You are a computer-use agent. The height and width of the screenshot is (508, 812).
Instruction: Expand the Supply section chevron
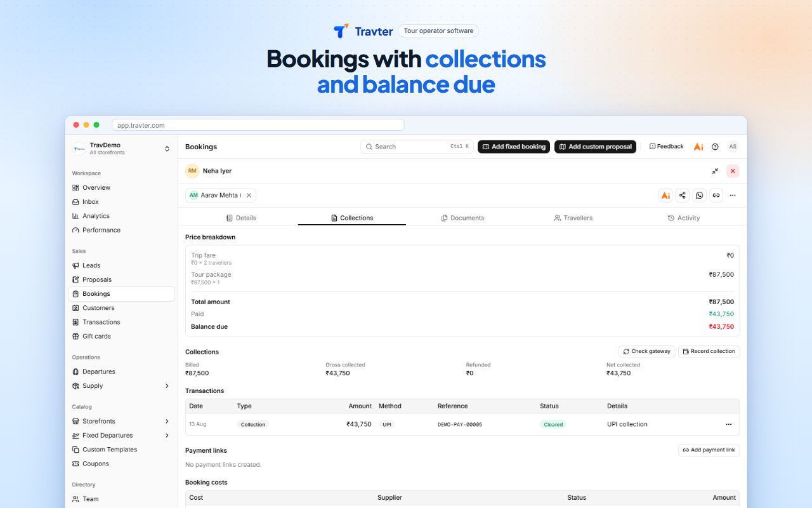167,386
